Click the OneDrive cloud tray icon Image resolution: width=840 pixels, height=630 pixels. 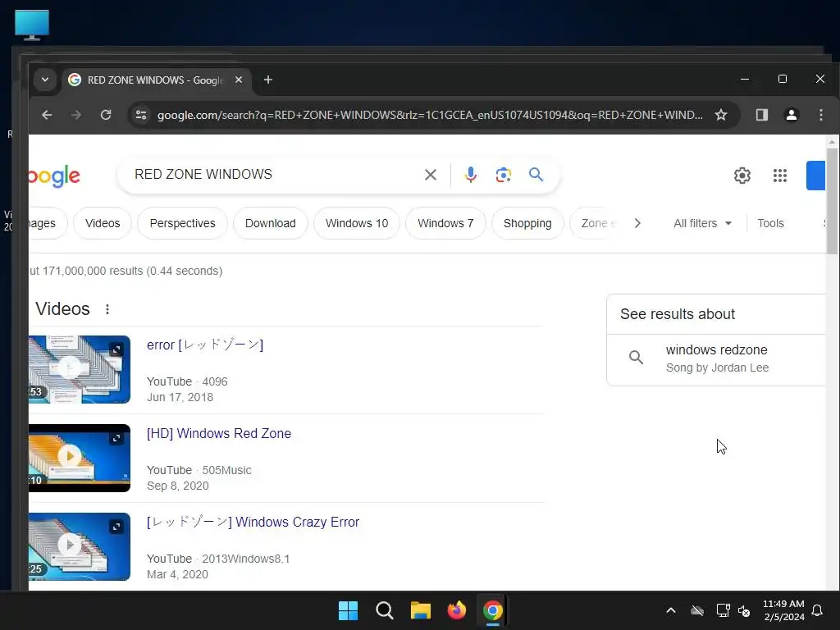click(x=697, y=610)
